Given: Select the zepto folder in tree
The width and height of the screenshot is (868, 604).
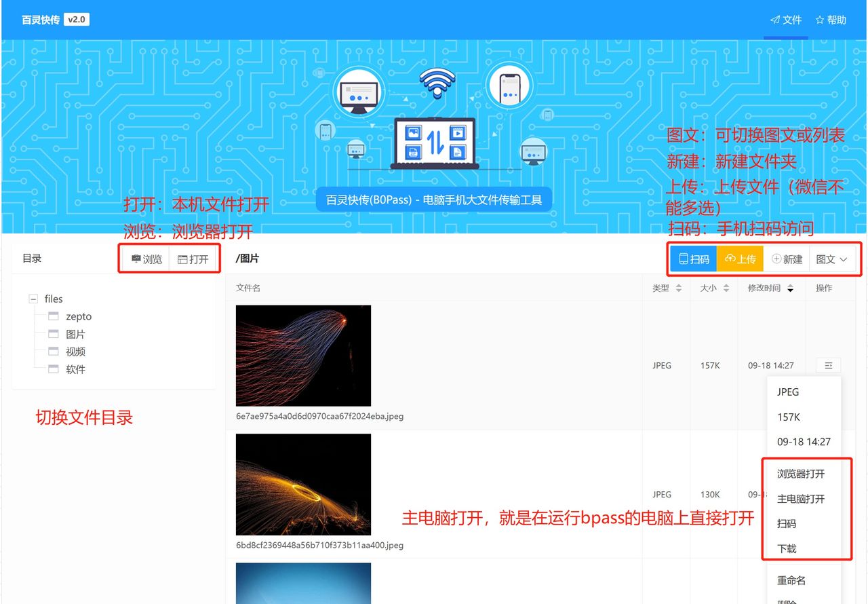Looking at the screenshot, I should click(79, 317).
